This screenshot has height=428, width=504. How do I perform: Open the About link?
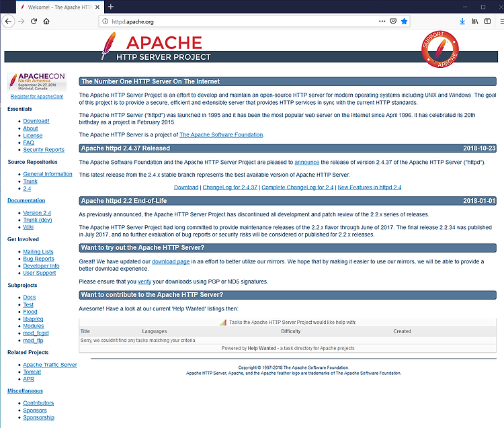click(30, 128)
